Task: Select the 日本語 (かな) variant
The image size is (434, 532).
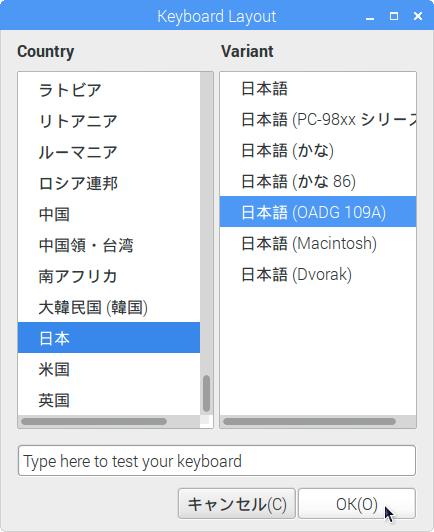Action: coord(318,150)
